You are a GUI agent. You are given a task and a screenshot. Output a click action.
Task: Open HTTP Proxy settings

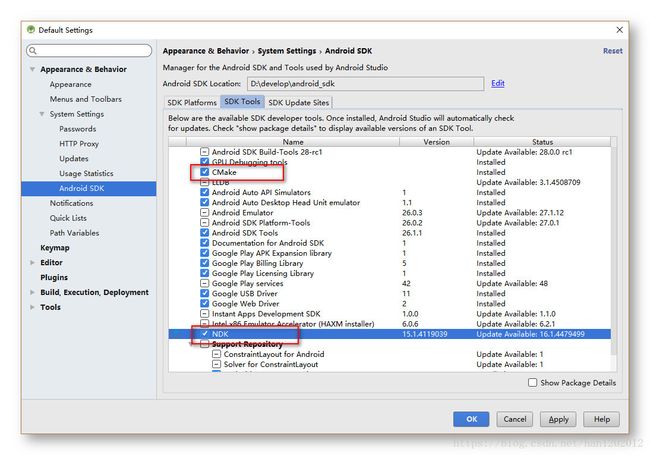(x=79, y=144)
